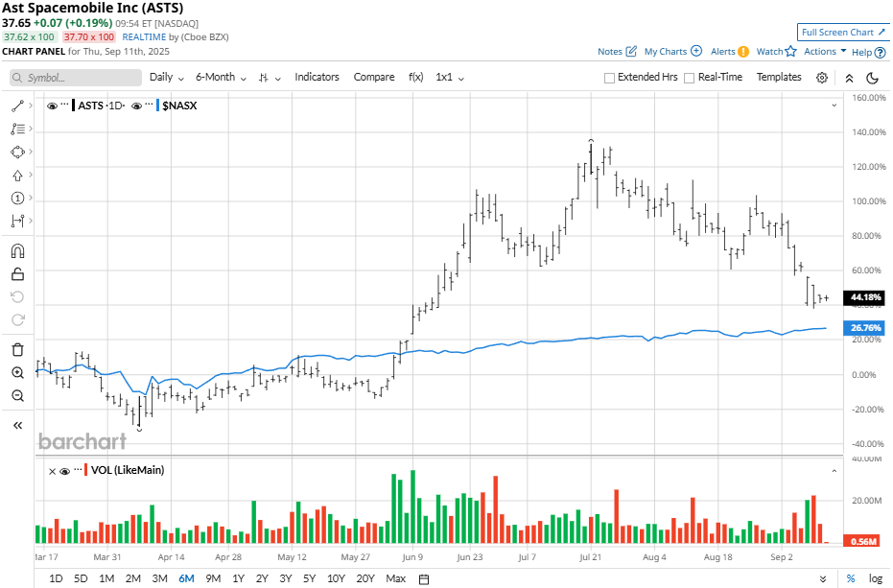The height and width of the screenshot is (588, 893).
Task: Expand the Actions dropdown
Action: (825, 51)
